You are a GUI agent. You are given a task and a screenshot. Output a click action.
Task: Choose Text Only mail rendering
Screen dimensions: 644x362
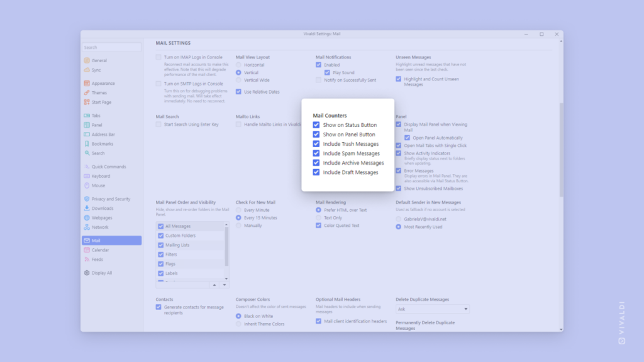pyautogui.click(x=318, y=218)
